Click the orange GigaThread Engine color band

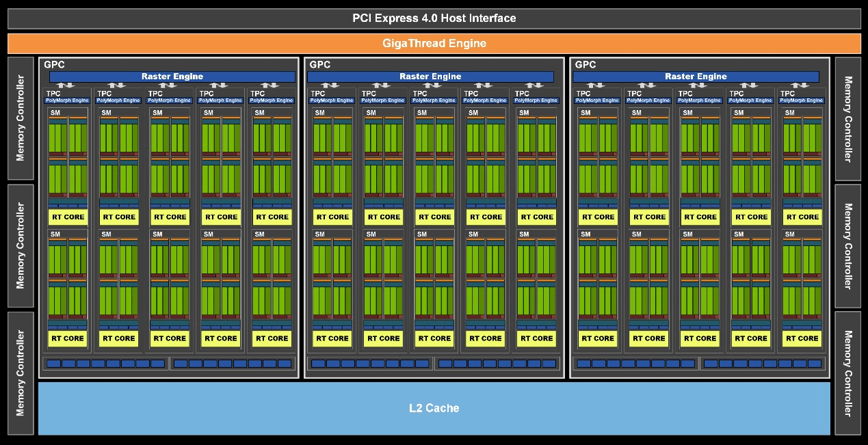pyautogui.click(x=434, y=43)
